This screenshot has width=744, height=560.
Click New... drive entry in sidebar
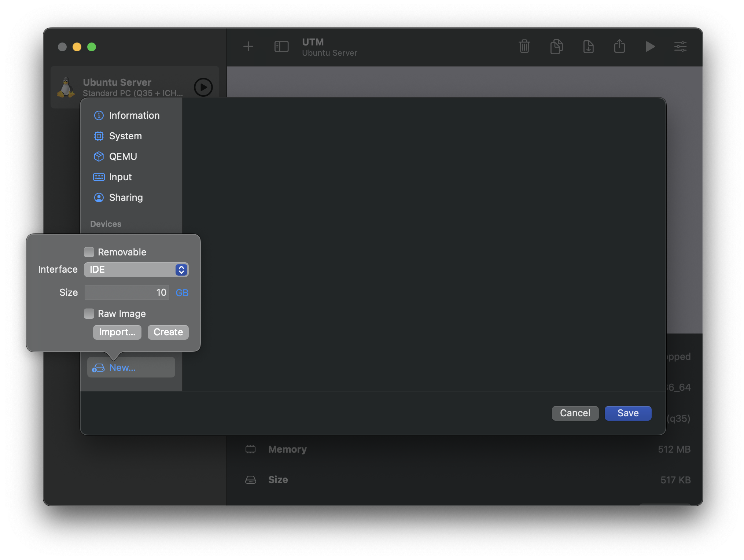point(131,368)
